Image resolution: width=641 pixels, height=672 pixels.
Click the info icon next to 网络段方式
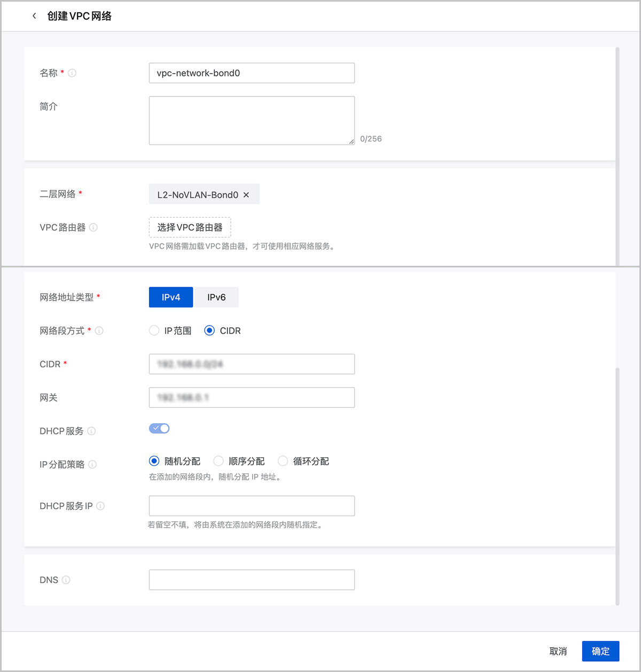(x=99, y=331)
